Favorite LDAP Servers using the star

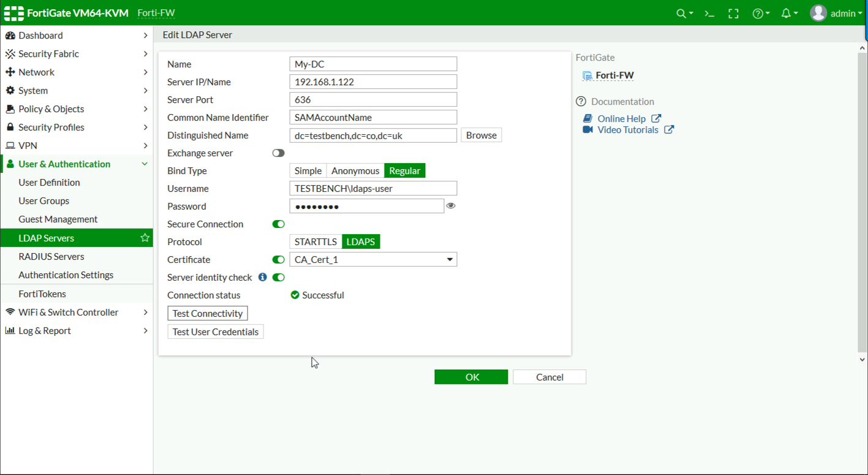[x=145, y=237]
